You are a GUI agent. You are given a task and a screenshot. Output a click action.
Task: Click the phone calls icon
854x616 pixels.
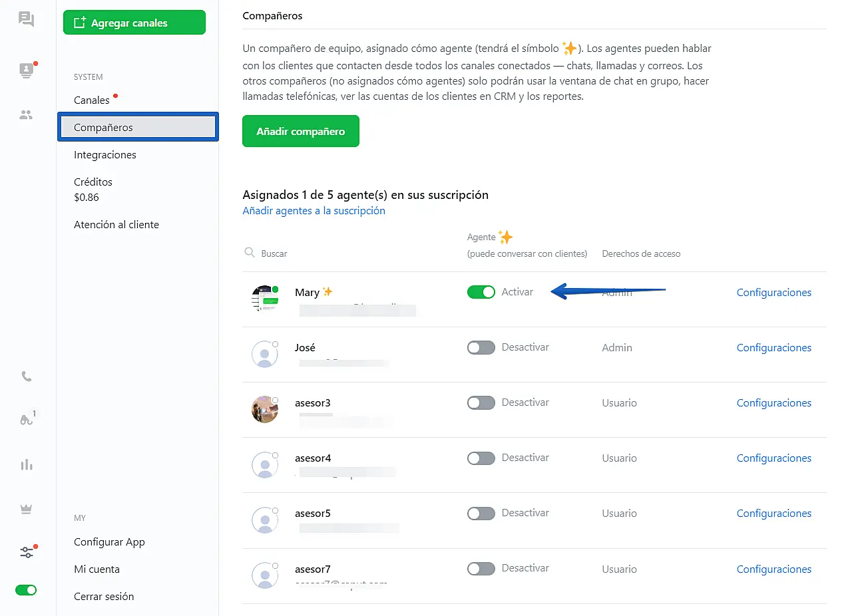pyautogui.click(x=27, y=377)
